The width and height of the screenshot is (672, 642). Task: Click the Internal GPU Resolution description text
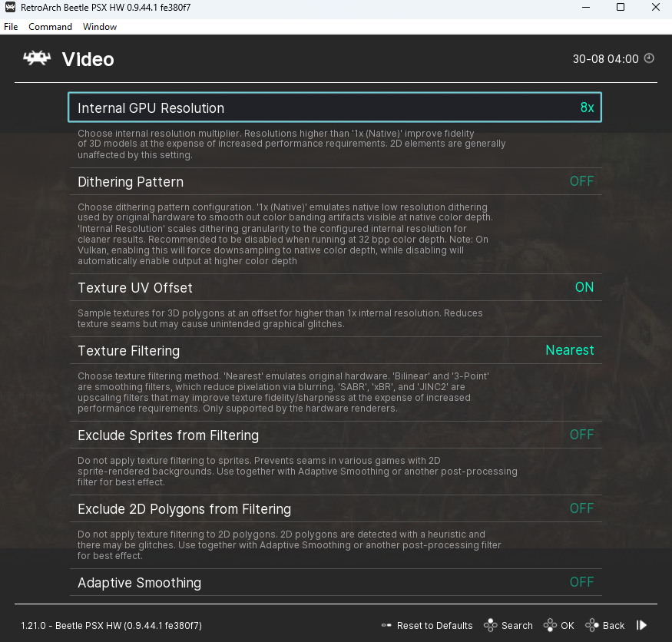click(291, 144)
